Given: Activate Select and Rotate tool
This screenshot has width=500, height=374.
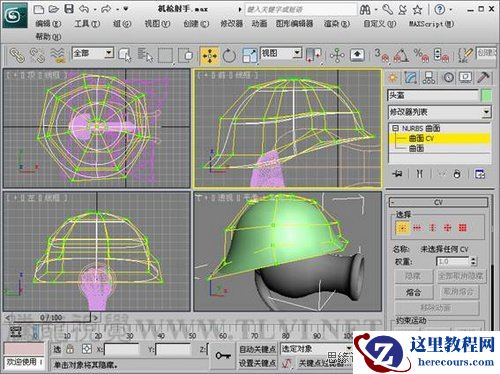Looking at the screenshot, I should tap(229, 55).
